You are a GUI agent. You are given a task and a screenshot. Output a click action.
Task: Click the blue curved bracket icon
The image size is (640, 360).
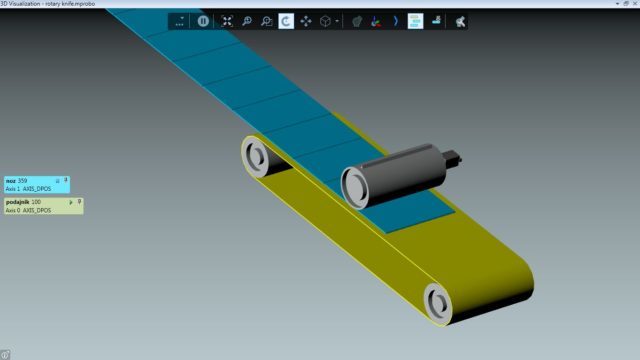click(x=396, y=21)
